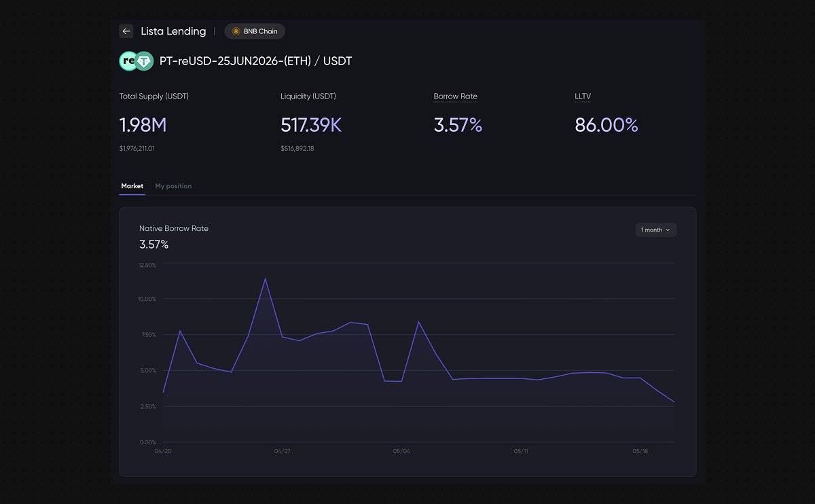Click the 1.98M total supply value
This screenshot has width=815, height=504.
143,125
